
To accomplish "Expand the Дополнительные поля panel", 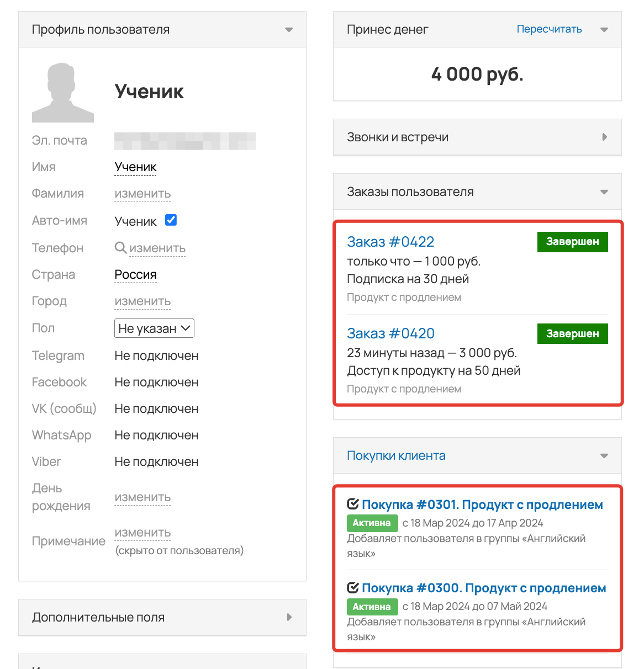I will 289,617.
